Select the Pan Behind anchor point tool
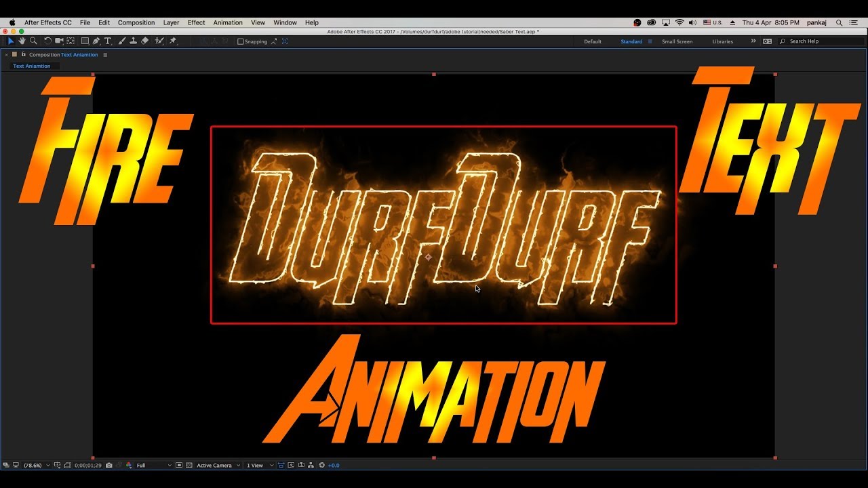 pyautogui.click(x=71, y=41)
